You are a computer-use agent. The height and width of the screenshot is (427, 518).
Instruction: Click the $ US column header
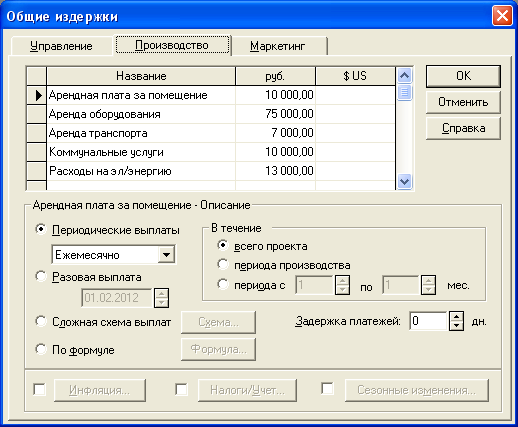[355, 76]
